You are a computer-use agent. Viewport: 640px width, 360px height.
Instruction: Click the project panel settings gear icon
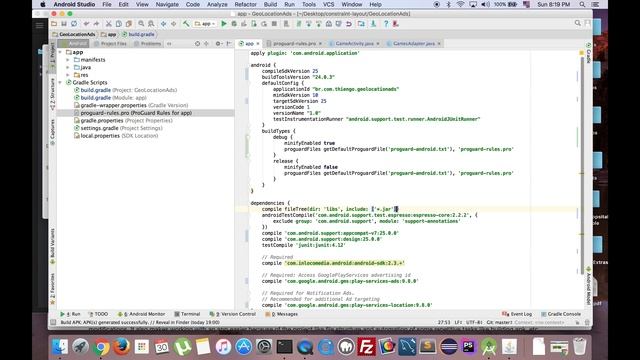click(218, 43)
